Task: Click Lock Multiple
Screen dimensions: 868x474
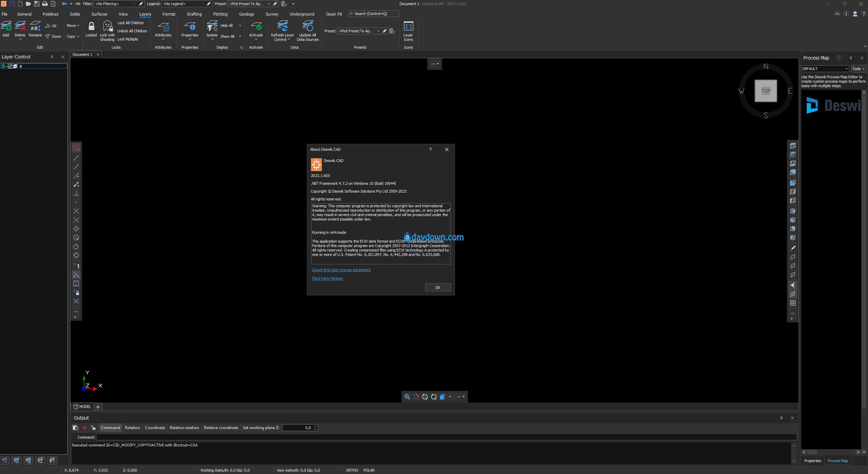Action: pos(128,39)
